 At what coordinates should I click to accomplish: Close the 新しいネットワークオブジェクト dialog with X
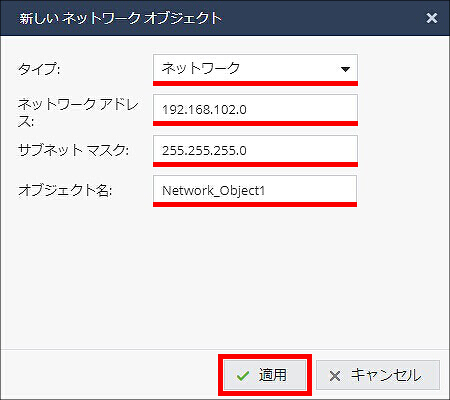(432, 18)
